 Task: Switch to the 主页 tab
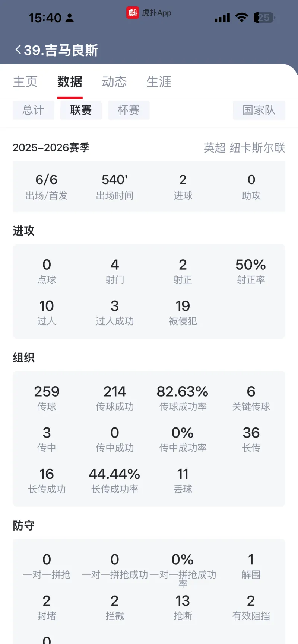25,81
